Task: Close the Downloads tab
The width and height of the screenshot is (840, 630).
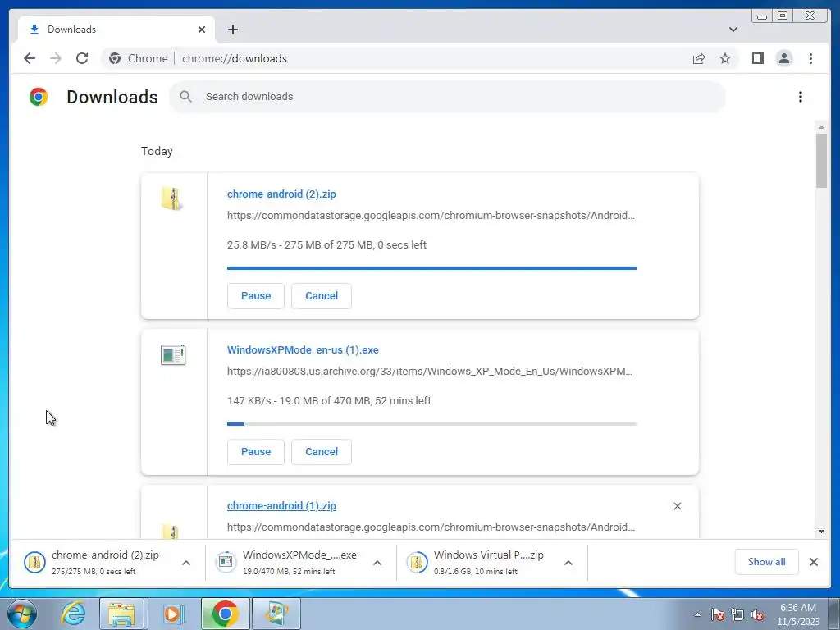Action: tap(202, 30)
